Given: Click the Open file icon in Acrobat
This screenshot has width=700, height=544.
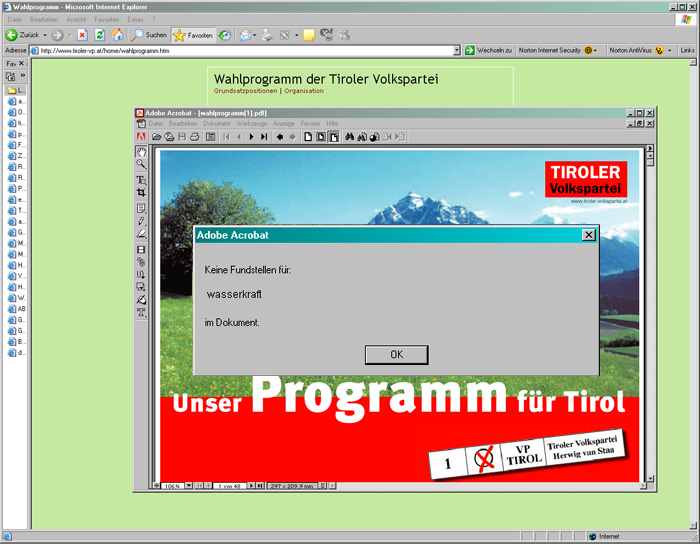Looking at the screenshot, I should tap(156, 137).
